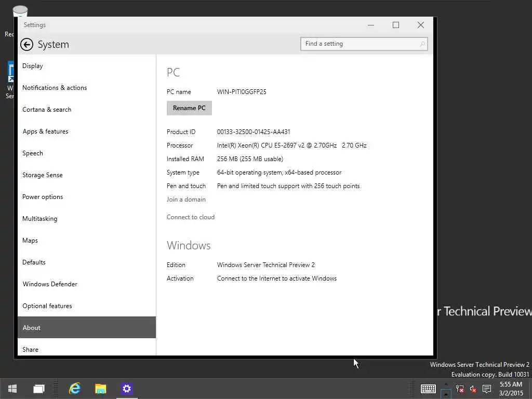The image size is (532, 399).
Task: Open Cortana & search settings
Action: coord(87,110)
